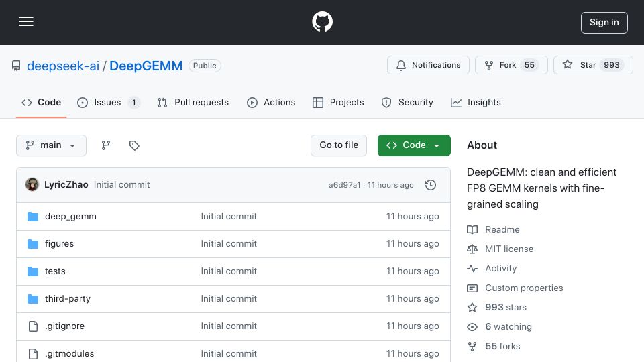Image resolution: width=644 pixels, height=362 pixels.
Task: View the 55 forks link
Action: 494,347
